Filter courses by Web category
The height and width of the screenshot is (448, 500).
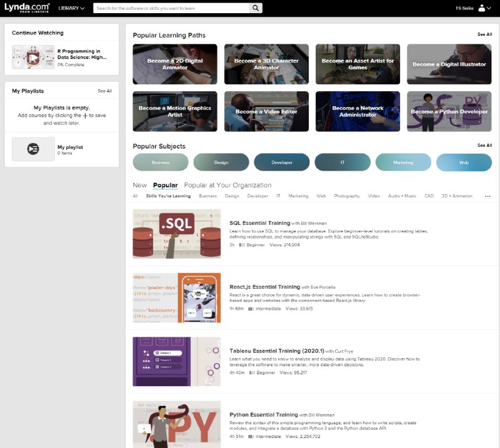coord(321,196)
